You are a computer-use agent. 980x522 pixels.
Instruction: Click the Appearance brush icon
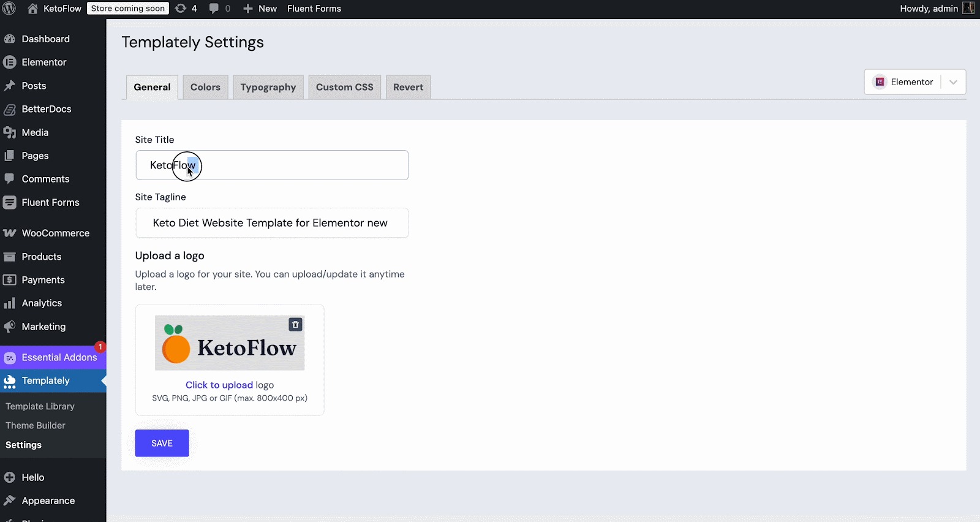tap(9, 501)
